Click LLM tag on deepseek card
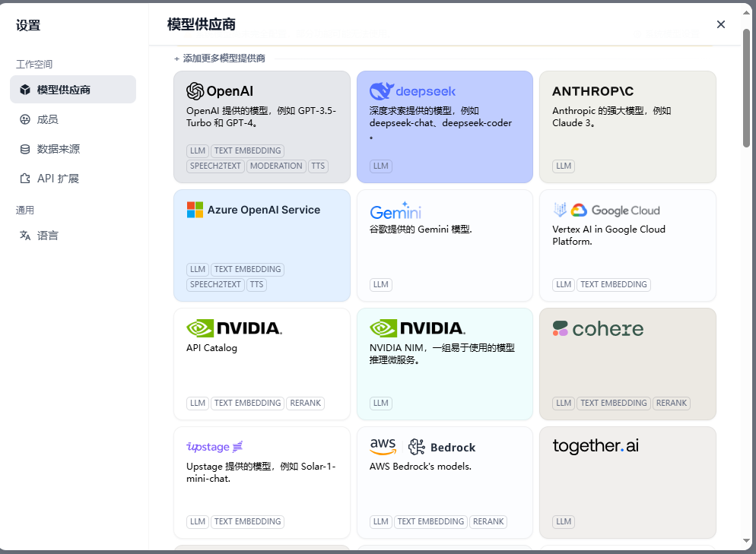This screenshot has width=756, height=554. point(381,166)
